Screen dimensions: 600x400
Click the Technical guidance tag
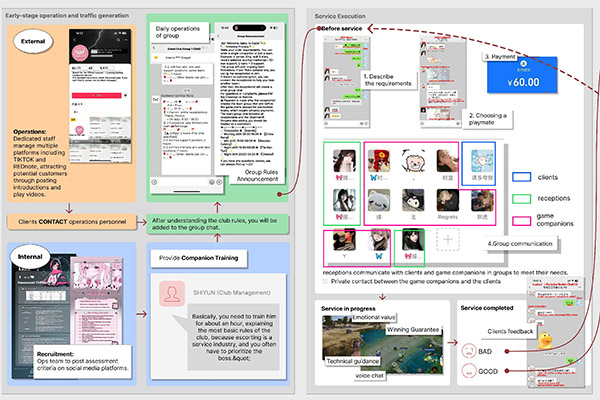click(x=352, y=361)
